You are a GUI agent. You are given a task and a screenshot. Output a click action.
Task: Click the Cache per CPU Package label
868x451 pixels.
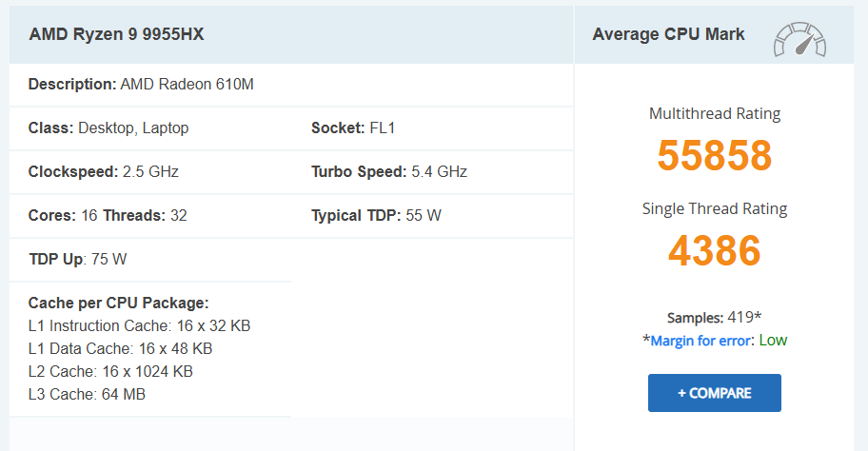118,304
